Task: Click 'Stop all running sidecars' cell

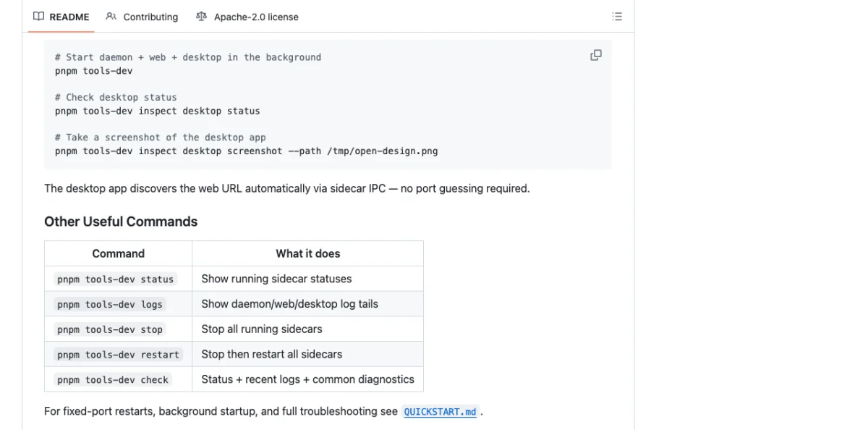Action: 307,329
